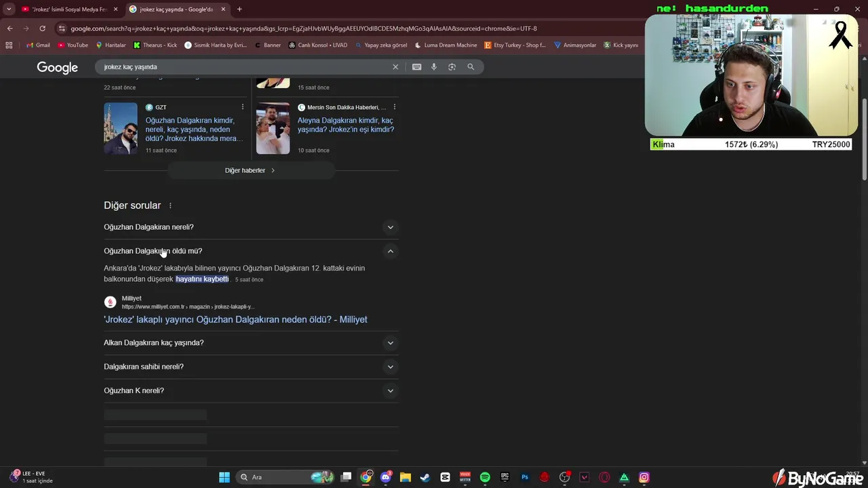This screenshot has height=488, width=868.
Task: Open Photoshop from the taskbar
Action: [524, 477]
